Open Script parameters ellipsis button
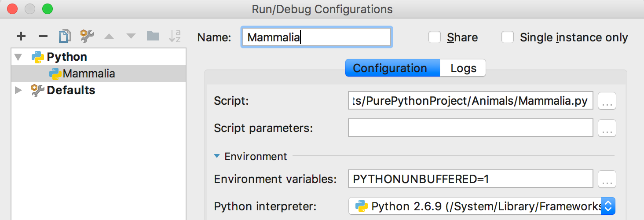 pos(607,128)
